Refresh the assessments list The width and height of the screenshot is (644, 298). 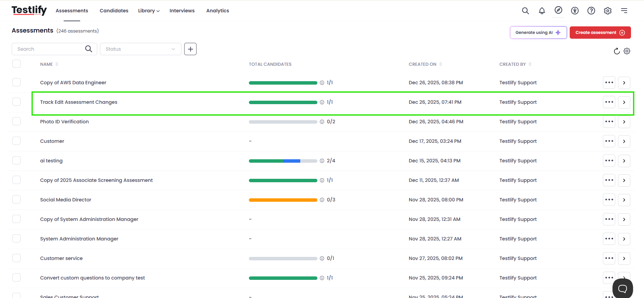(617, 51)
